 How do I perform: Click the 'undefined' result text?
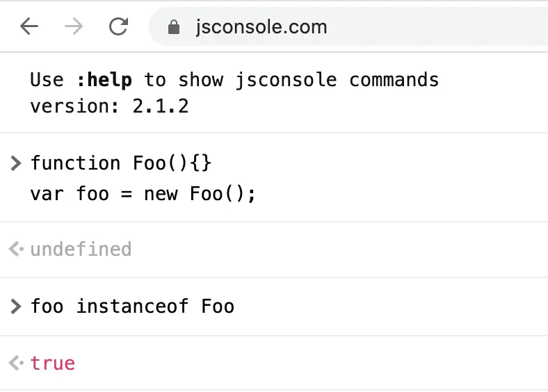point(81,250)
